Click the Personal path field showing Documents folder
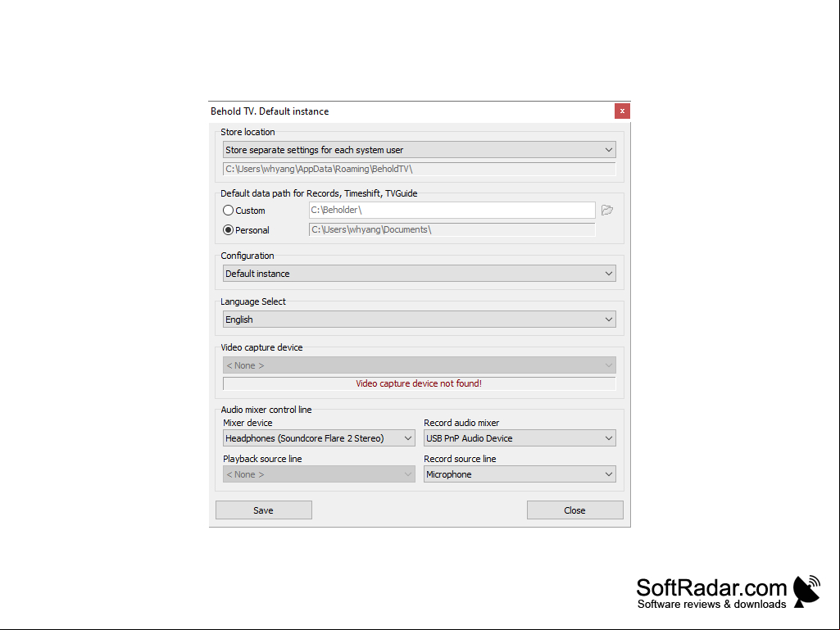The height and width of the screenshot is (630, 840). pyautogui.click(x=452, y=230)
